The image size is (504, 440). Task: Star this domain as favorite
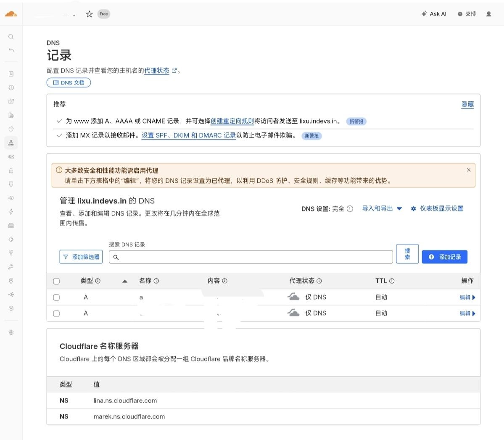coord(90,14)
